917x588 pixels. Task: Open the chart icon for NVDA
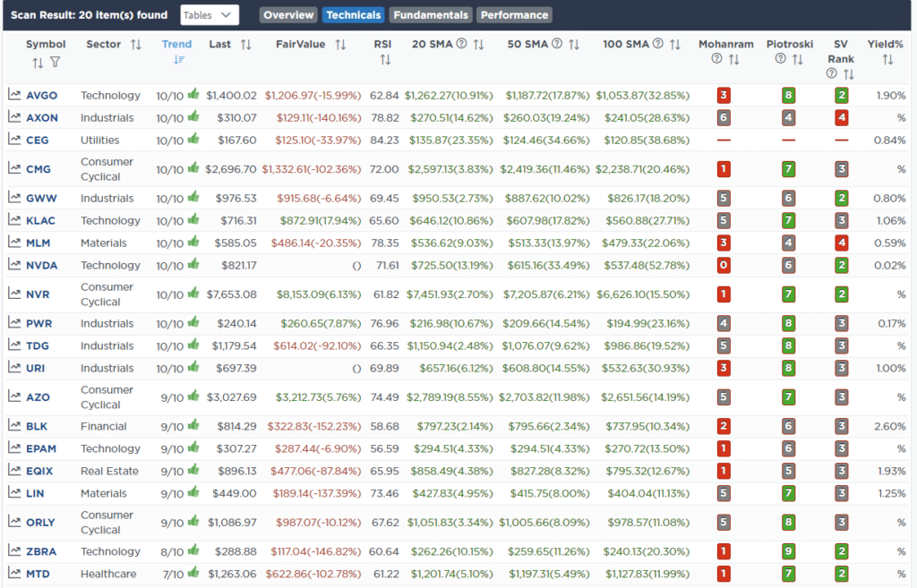point(14,264)
